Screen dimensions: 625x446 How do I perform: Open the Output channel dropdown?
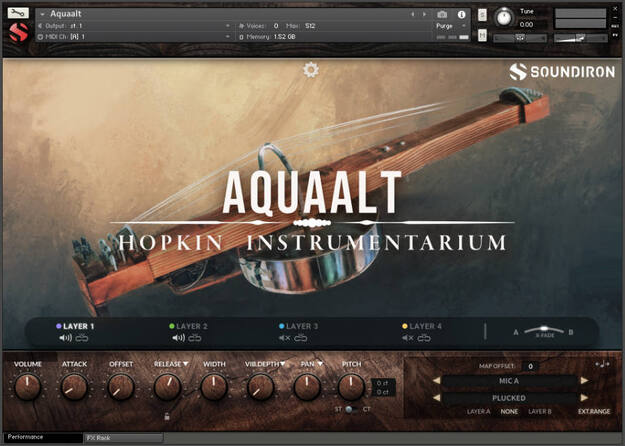(134, 26)
